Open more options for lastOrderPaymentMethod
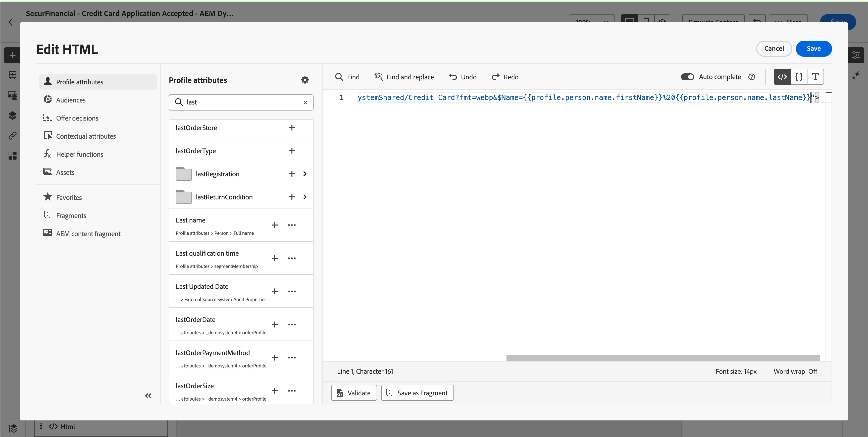 292,357
